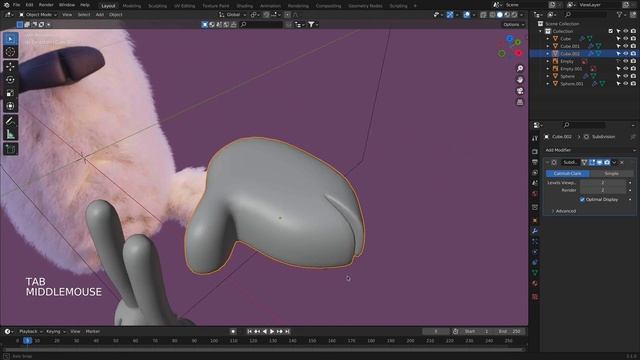This screenshot has width=640, height=360.
Task: Switch to the Sculpting workspace tab
Action: (x=157, y=6)
